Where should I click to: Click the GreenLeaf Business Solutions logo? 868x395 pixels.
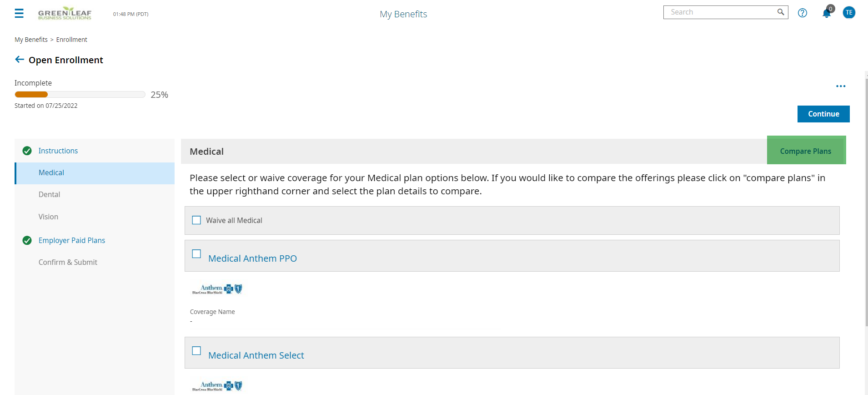(x=65, y=13)
